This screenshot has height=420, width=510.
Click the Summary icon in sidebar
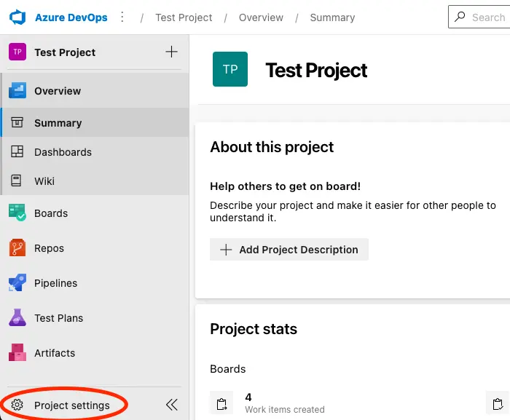point(17,122)
